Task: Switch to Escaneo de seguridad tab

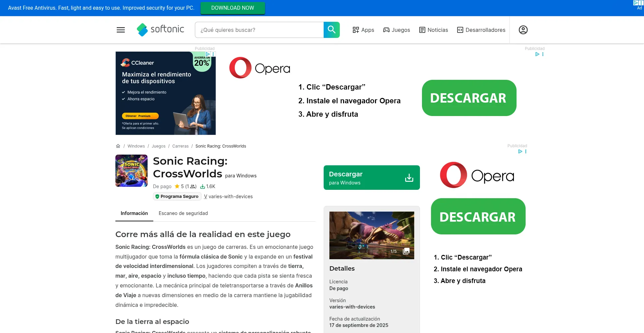Action: [x=183, y=213]
